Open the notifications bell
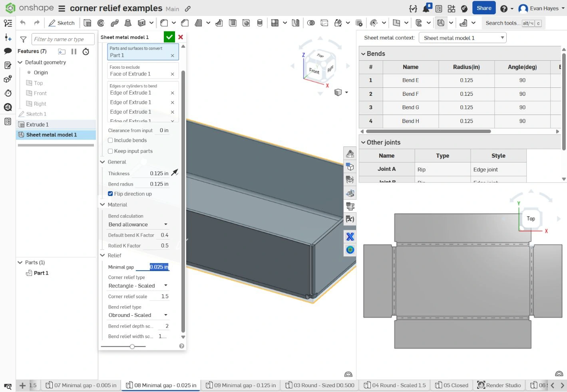This screenshot has height=392, width=567. click(x=426, y=8)
